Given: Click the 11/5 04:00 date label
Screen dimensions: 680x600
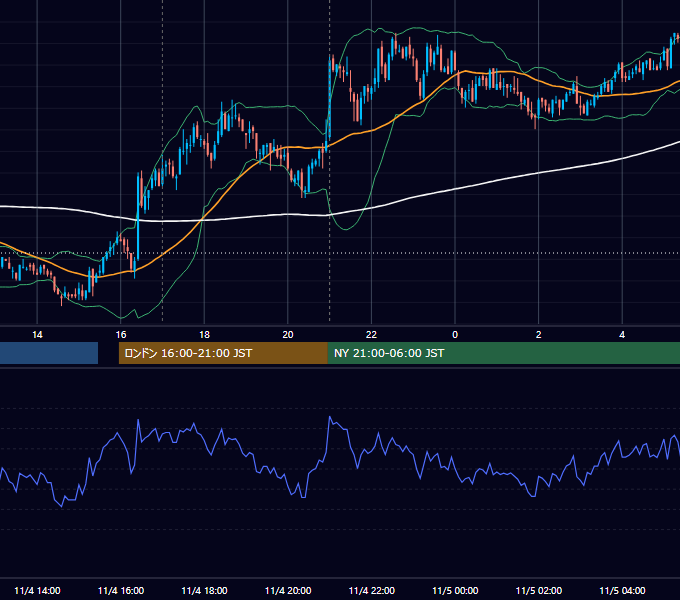Looking at the screenshot, I should tap(622, 590).
